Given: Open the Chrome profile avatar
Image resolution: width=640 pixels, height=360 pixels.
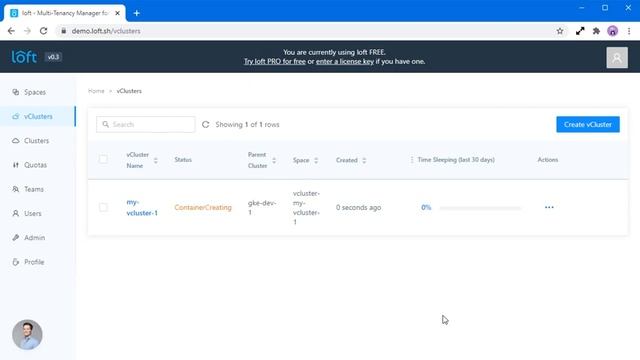Looking at the screenshot, I should (612, 31).
